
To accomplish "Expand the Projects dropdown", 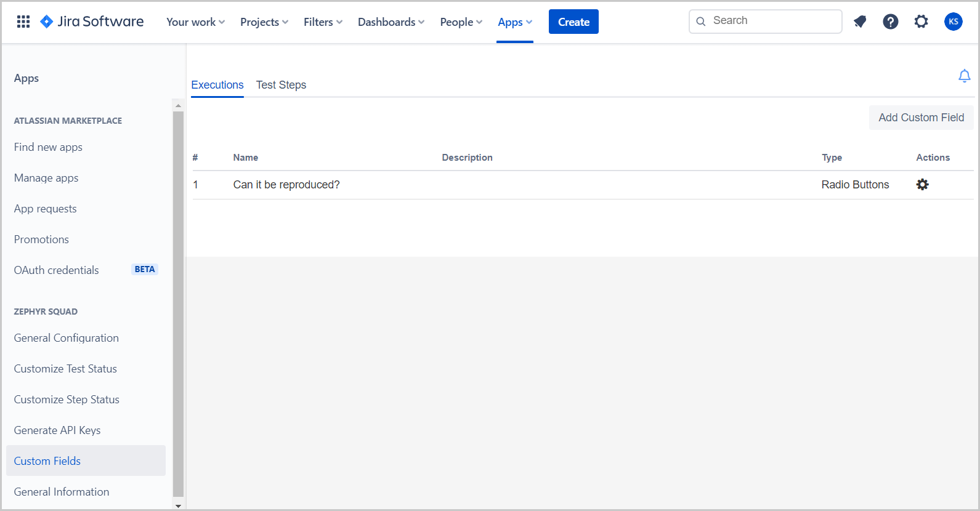I will 264,22.
